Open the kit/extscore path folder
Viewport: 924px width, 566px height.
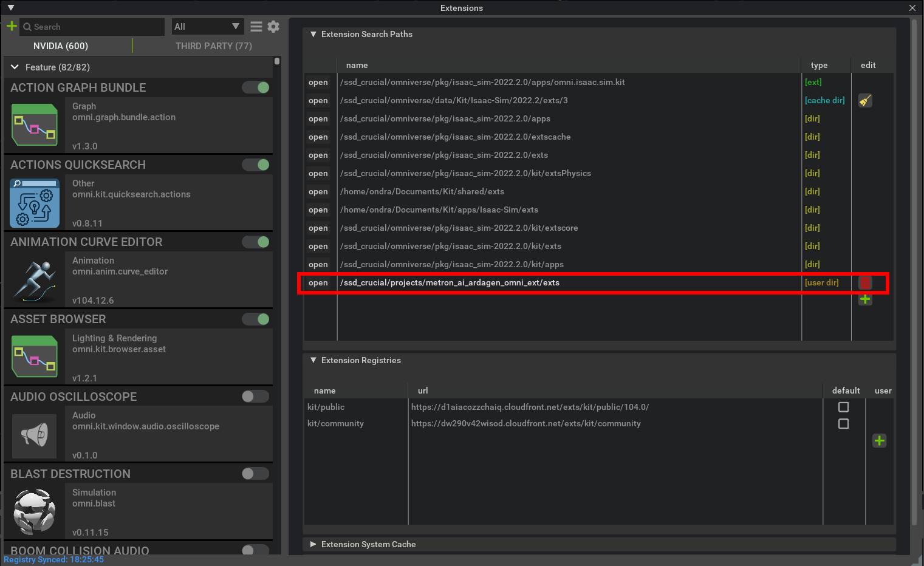coord(318,228)
